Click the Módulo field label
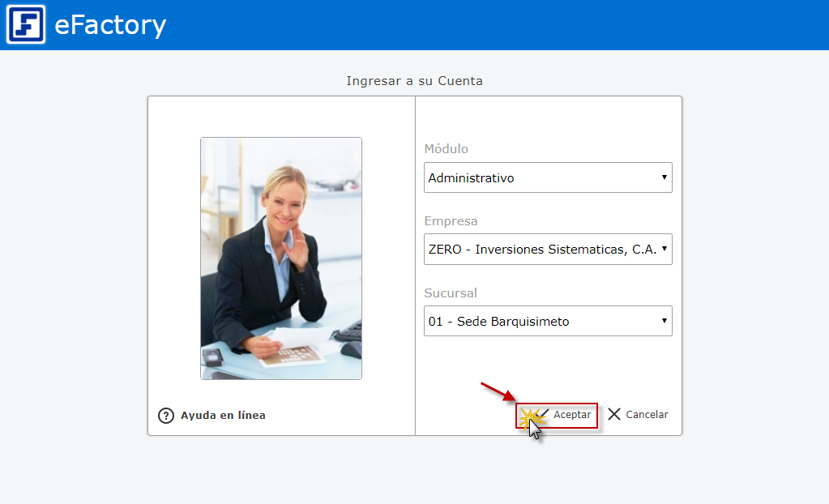Screen dimensions: 829x504 pos(447,149)
